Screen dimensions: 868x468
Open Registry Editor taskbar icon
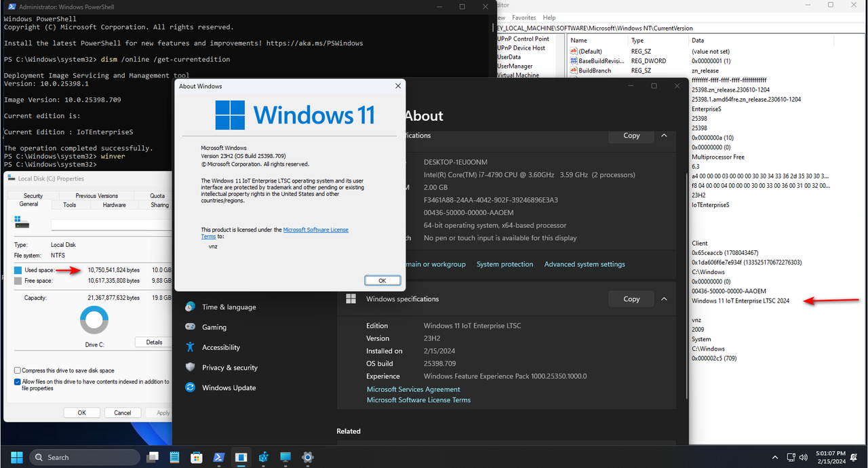point(263,457)
